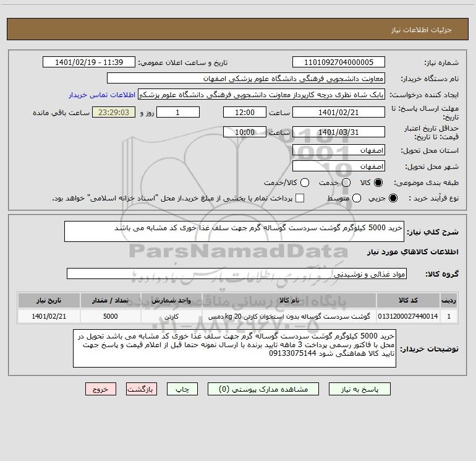The image size is (476, 461).
Task: Open the اطلاعات تماس خریدار link
Action: click(x=102, y=95)
